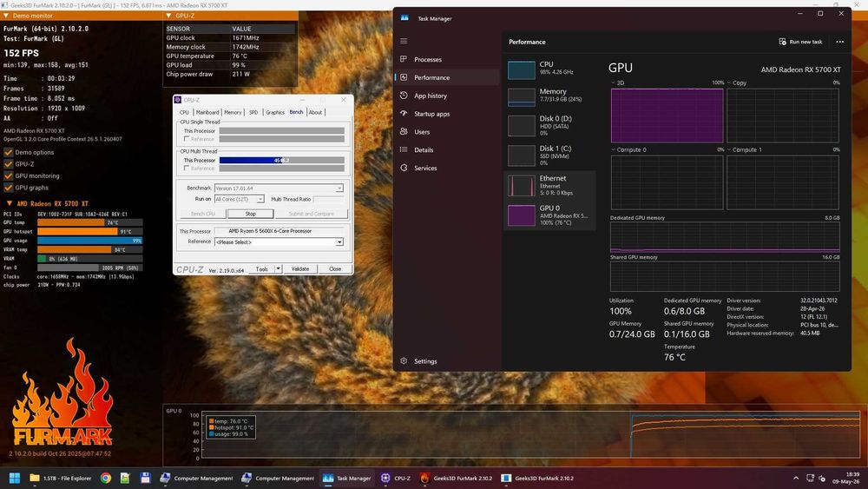Switch to the Memory tab in CPU-Z
The image size is (868, 489).
click(233, 112)
